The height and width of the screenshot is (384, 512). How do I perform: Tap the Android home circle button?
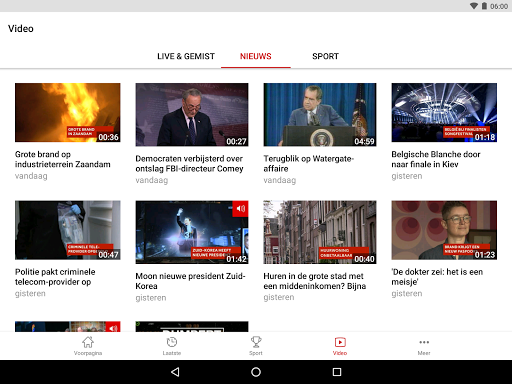point(256,372)
